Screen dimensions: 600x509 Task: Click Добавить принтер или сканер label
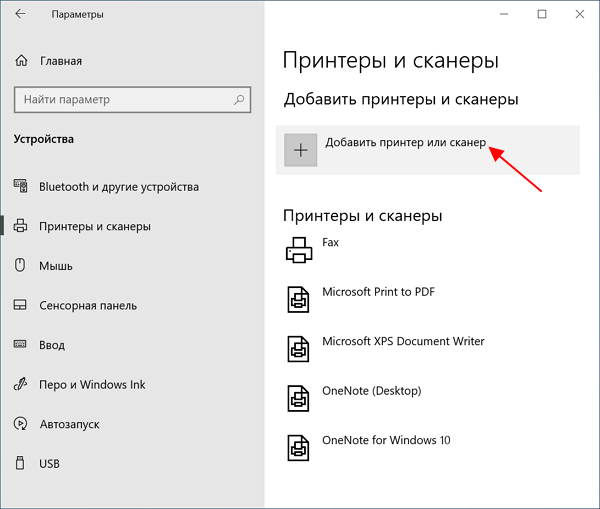(x=406, y=143)
